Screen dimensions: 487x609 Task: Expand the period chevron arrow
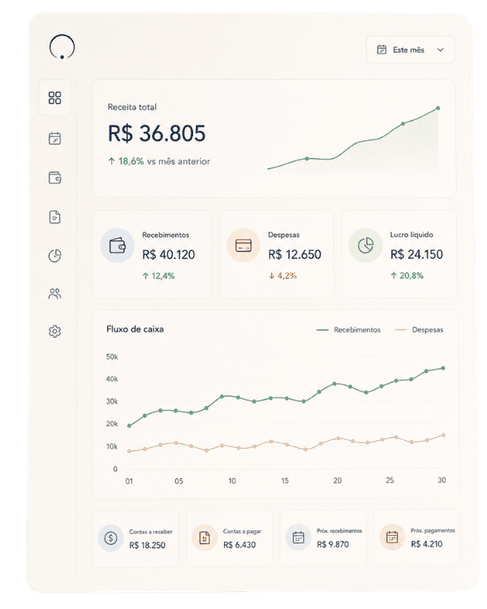point(440,50)
